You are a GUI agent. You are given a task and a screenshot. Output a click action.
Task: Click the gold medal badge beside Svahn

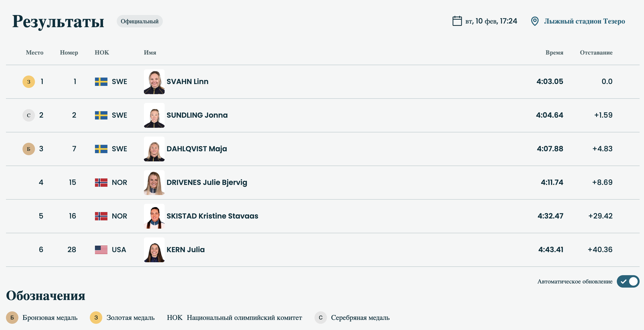(x=29, y=82)
